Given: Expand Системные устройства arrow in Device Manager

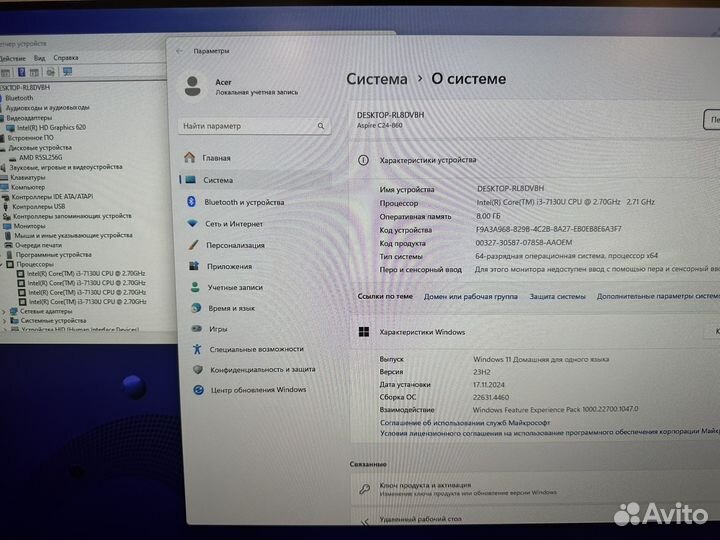Looking at the screenshot, I should (x=5, y=321).
